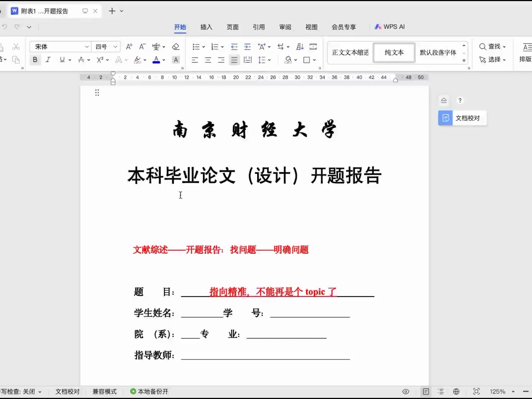The image size is (532, 399).
Task: Click the Undo arrow icon
Action: pos(5,27)
